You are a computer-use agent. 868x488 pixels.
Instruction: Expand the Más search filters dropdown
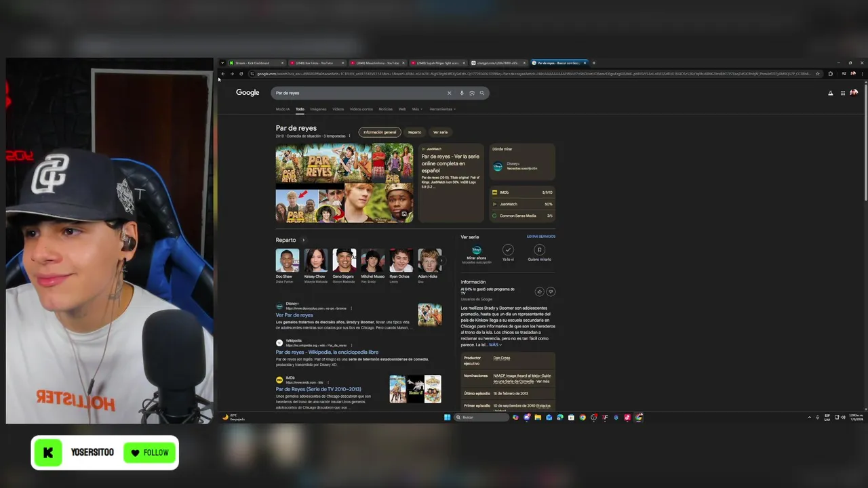point(416,109)
